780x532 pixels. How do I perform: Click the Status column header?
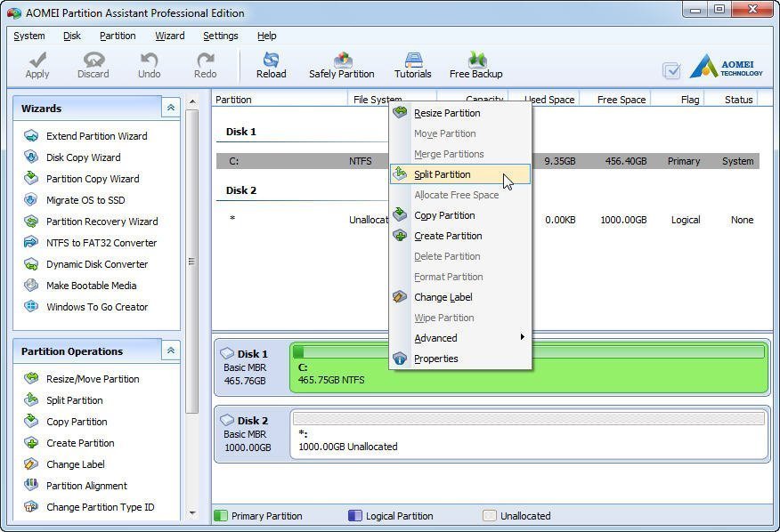(x=733, y=100)
